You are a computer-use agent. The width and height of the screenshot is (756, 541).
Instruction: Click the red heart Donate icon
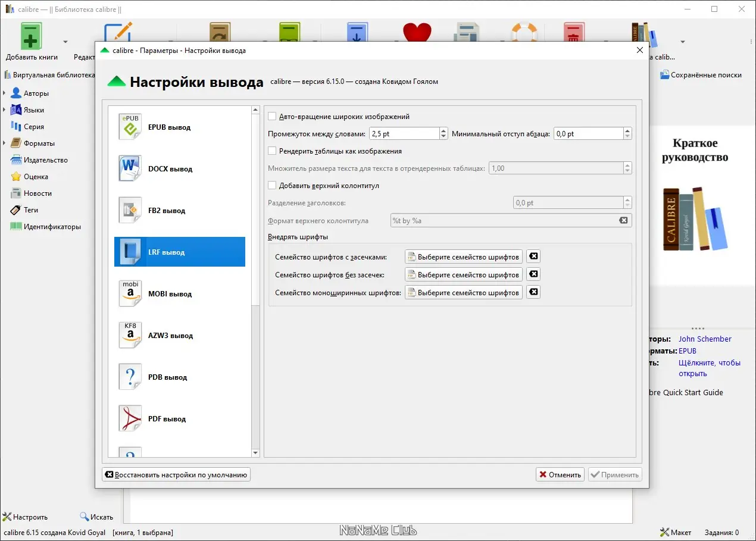point(417,32)
